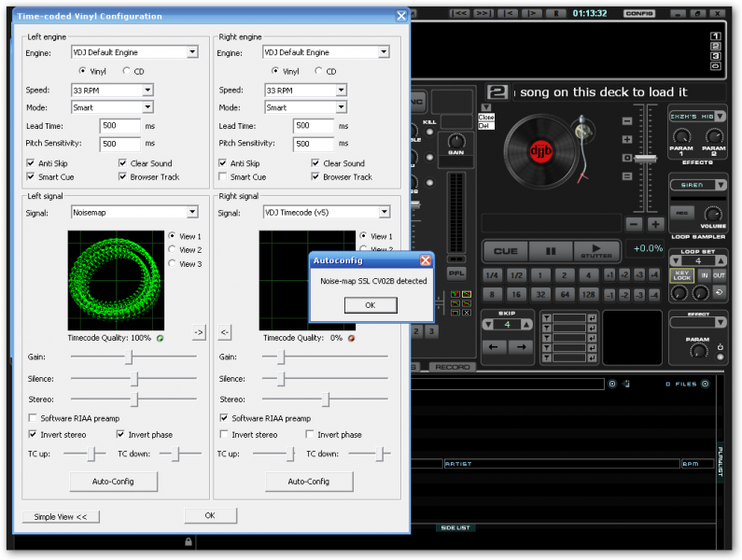Click skip right arrow button

(521, 347)
